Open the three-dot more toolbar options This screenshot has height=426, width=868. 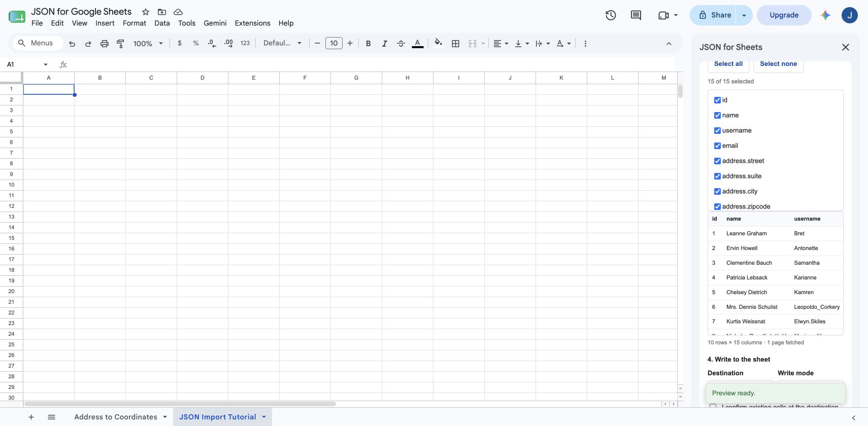[x=585, y=44]
